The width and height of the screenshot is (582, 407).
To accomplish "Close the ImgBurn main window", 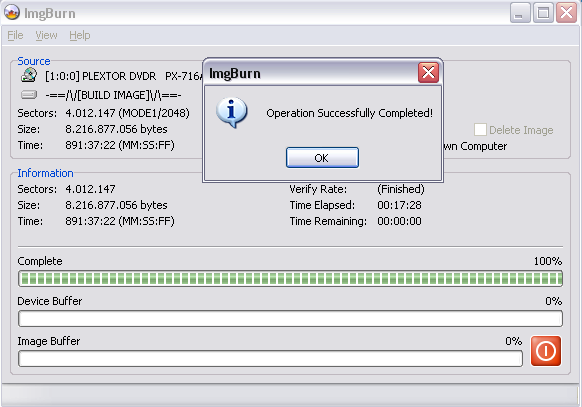I will point(566,13).
